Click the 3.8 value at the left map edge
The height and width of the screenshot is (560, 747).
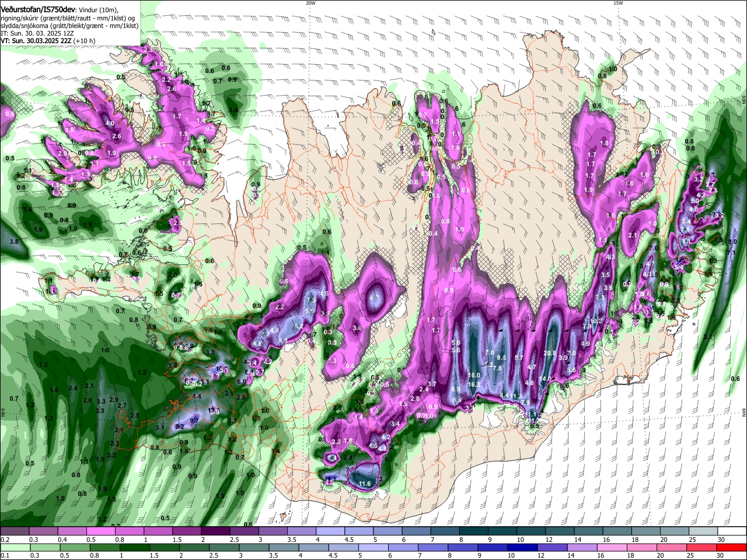click(15, 241)
